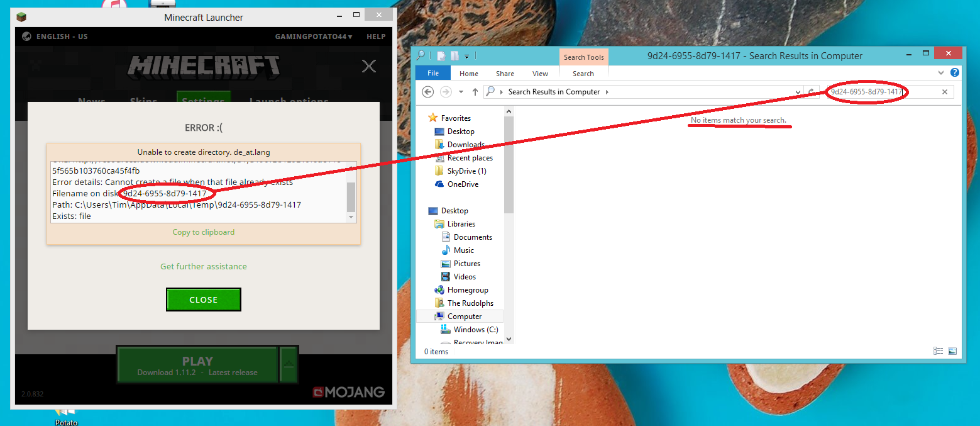Screen dimensions: 980x426
Task: Click the globe language icon in Minecraft Launcher
Action: 27,36
